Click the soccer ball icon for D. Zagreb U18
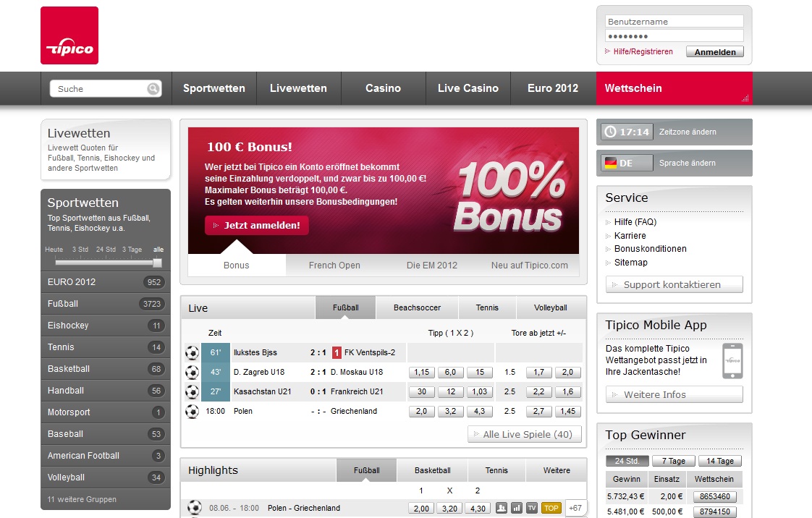The width and height of the screenshot is (812, 518). pos(192,372)
